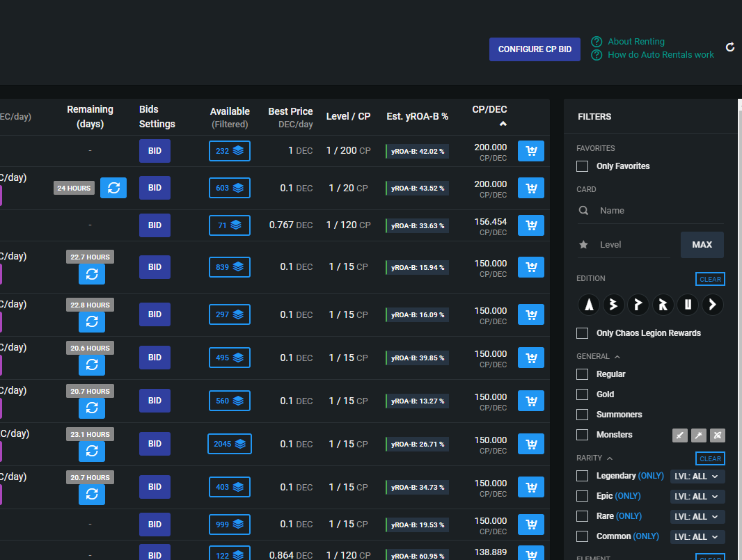Viewport: 742px width, 560px height.
Task: Click cart icon for yROA-B 34.73% row
Action: point(531,487)
